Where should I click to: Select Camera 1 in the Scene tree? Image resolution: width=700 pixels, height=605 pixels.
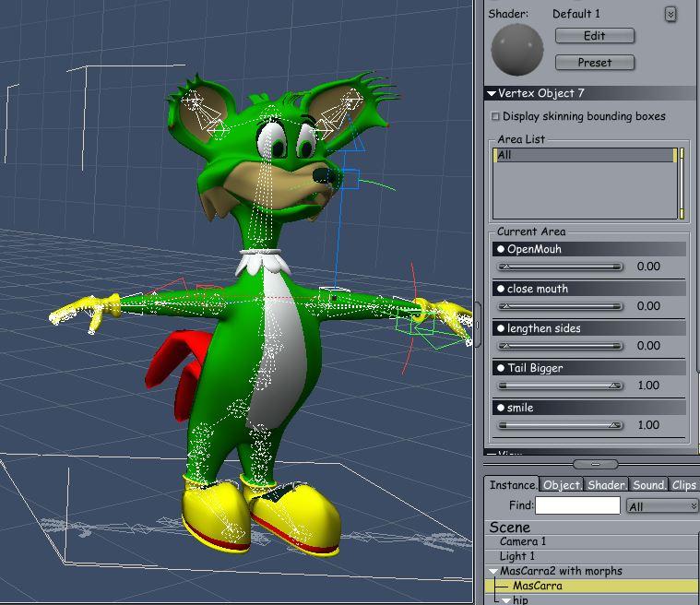coord(523,541)
